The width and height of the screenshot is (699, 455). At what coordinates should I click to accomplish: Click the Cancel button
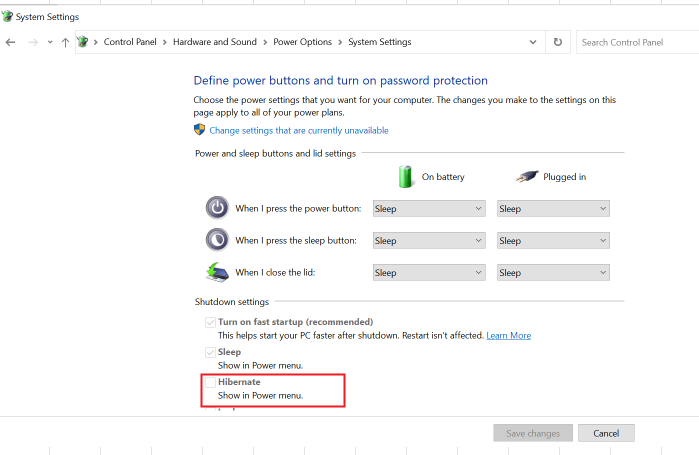606,433
